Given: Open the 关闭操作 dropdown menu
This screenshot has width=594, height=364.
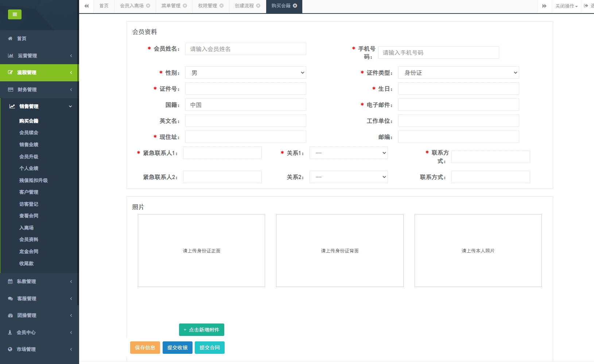Looking at the screenshot, I should click(x=566, y=6).
